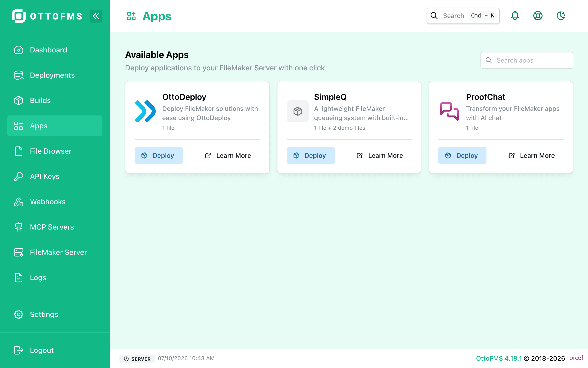Screen dimensions: 588x368
Task: Click the 'Available Apps' heading
Action: 157,55
